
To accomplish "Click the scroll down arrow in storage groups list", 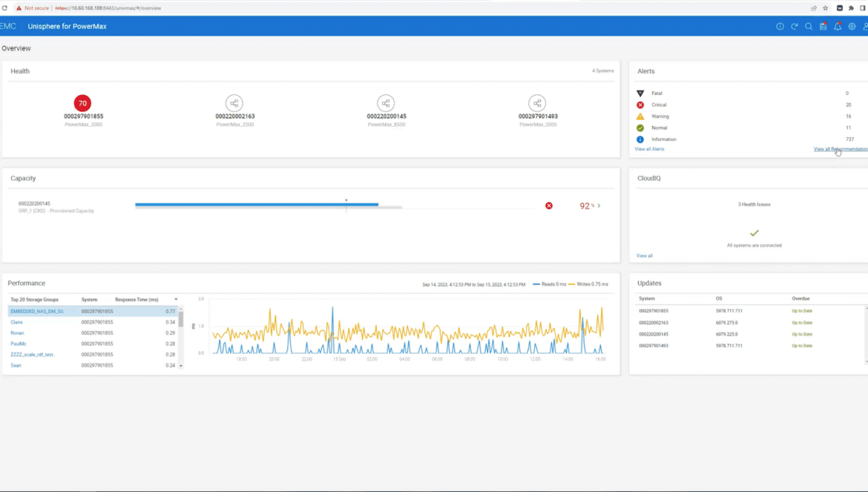I will tap(180, 366).
